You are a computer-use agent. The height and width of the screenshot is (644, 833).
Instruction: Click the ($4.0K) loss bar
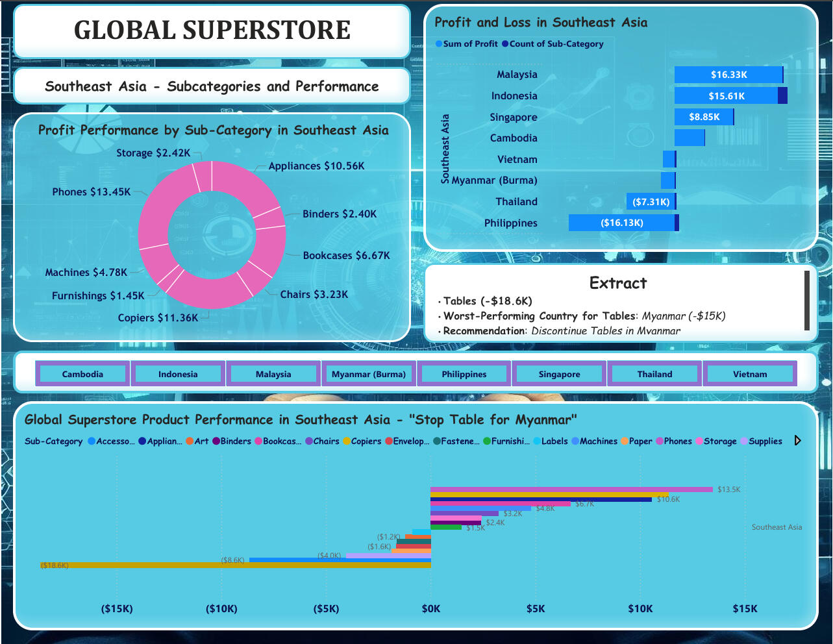(x=388, y=555)
